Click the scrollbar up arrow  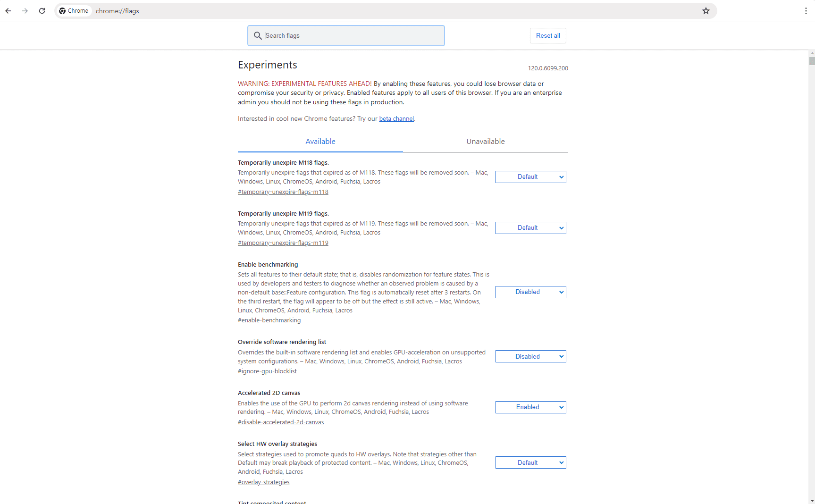tap(812, 53)
